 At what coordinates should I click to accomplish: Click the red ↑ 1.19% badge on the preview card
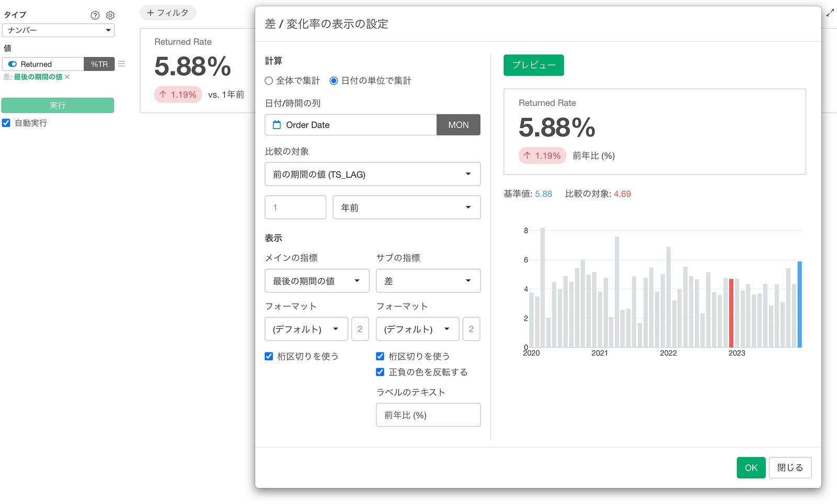tap(542, 155)
